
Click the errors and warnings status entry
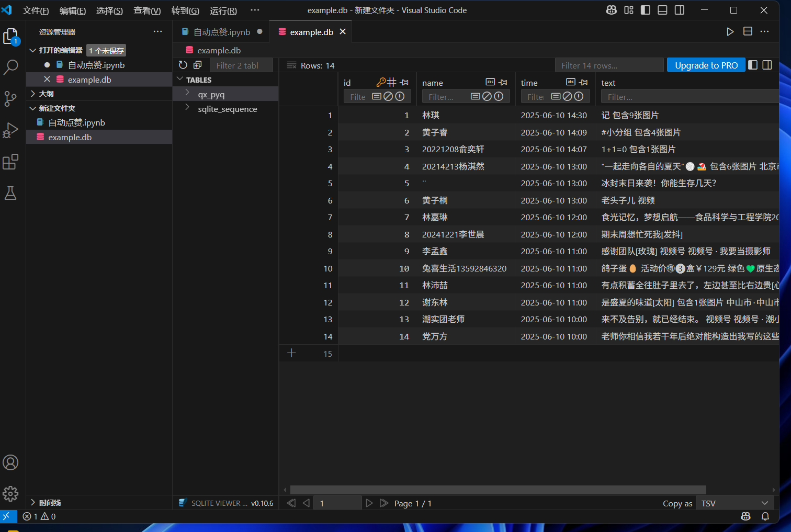click(x=39, y=516)
